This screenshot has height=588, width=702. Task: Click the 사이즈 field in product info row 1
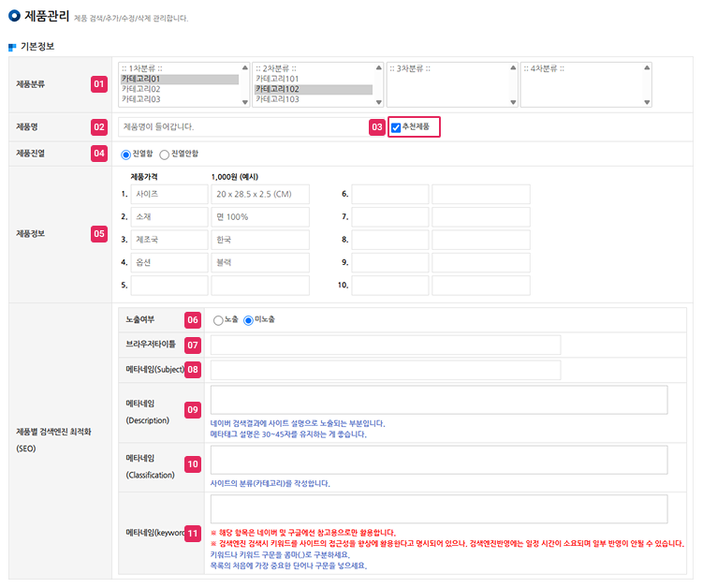click(x=169, y=195)
